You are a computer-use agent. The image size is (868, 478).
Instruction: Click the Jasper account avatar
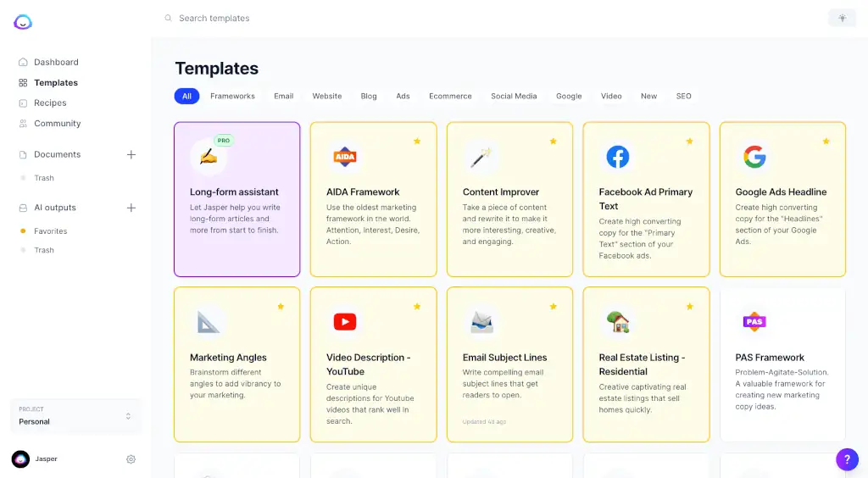20,459
